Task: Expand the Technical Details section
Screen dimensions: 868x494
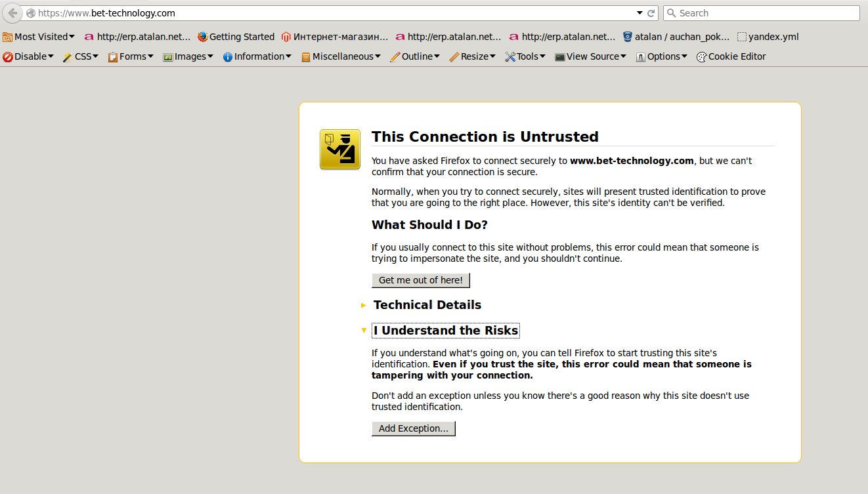Action: (x=427, y=305)
